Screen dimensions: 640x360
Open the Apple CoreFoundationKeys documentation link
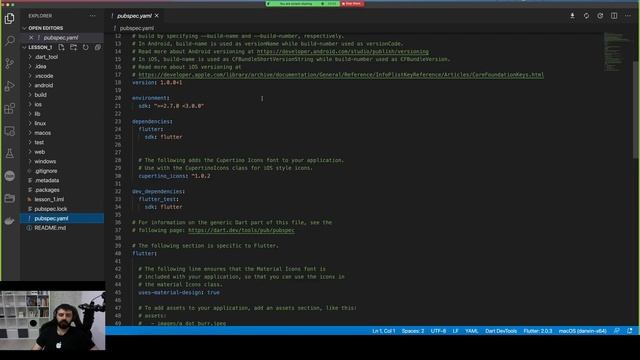(x=341, y=75)
